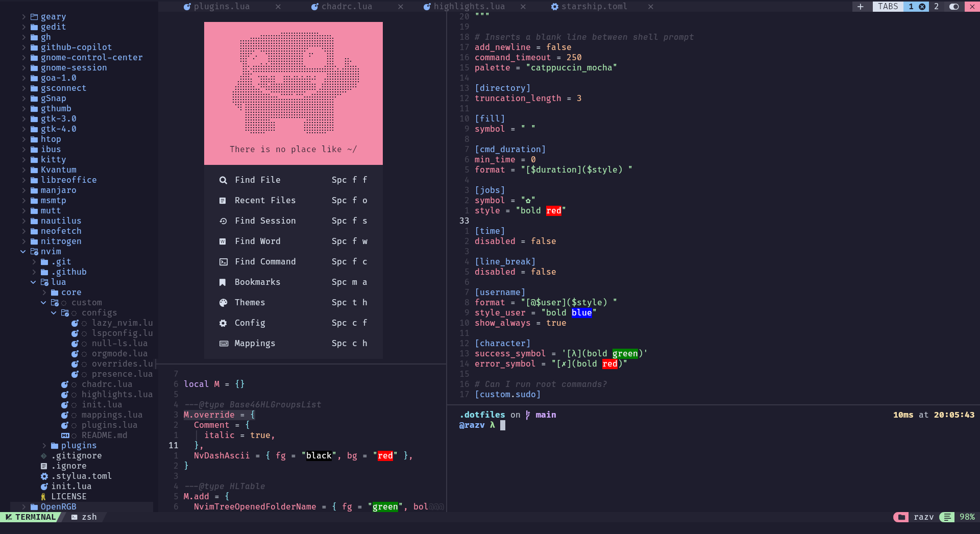Select the OpenRGB folder row

82,507
